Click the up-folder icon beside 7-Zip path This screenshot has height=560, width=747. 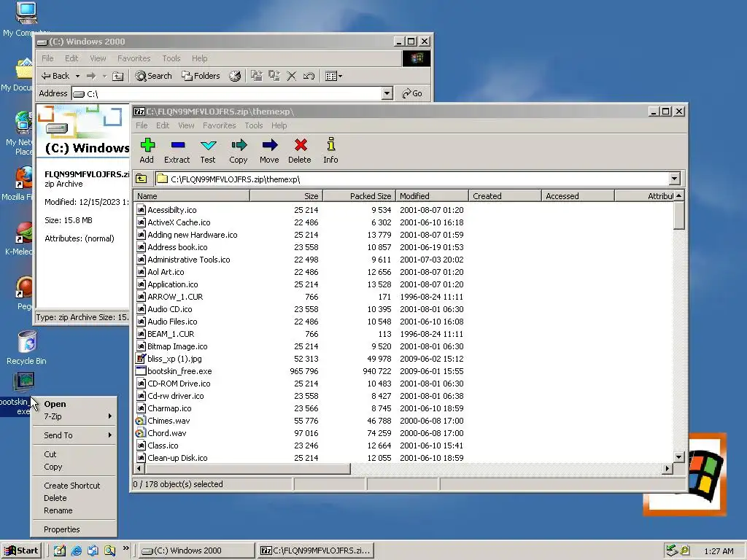click(142, 179)
